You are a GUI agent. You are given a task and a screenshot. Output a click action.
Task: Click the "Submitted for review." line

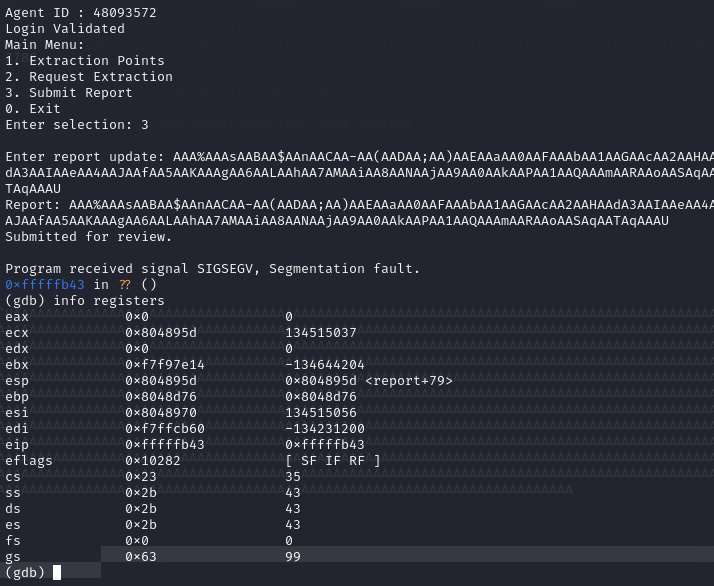[x=89, y=237]
